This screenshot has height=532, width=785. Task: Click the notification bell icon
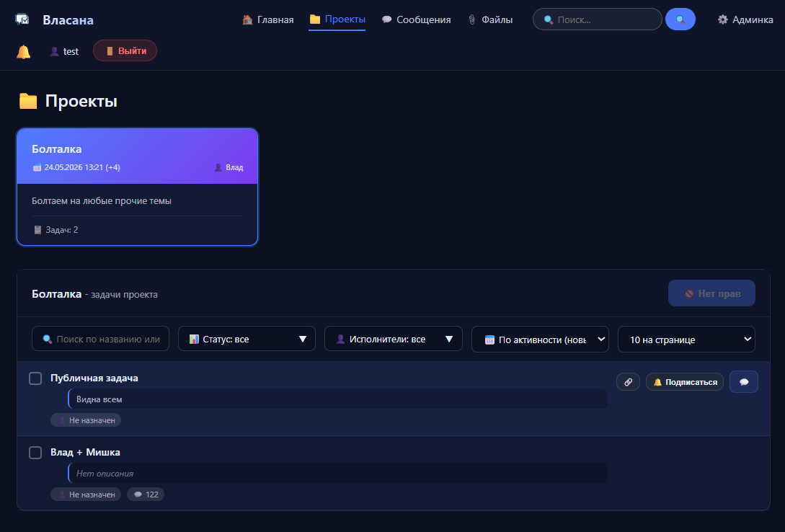[x=24, y=52]
